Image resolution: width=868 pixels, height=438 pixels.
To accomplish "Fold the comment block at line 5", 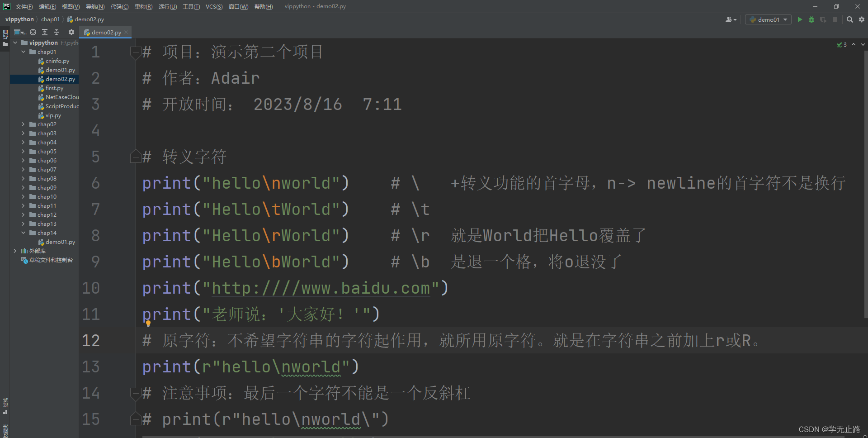I will (135, 157).
